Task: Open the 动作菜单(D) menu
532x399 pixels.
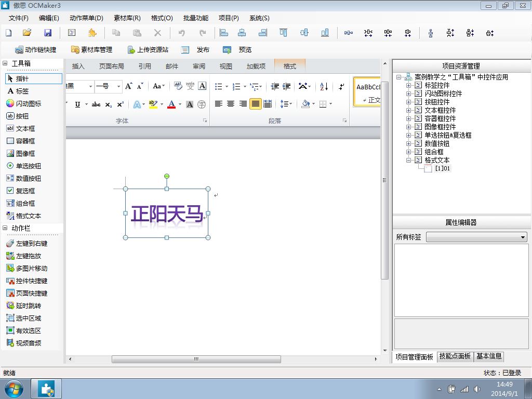Action: click(87, 18)
